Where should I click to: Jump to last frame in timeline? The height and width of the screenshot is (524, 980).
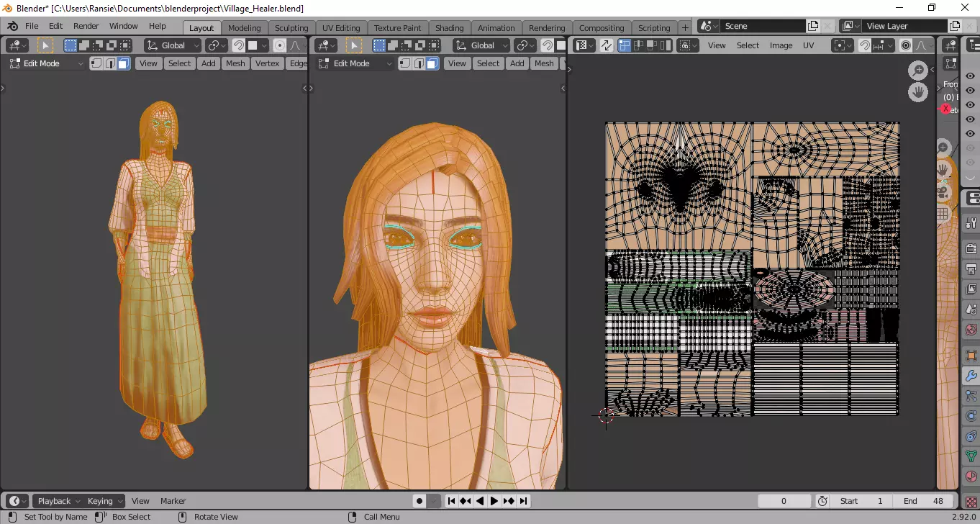524,501
